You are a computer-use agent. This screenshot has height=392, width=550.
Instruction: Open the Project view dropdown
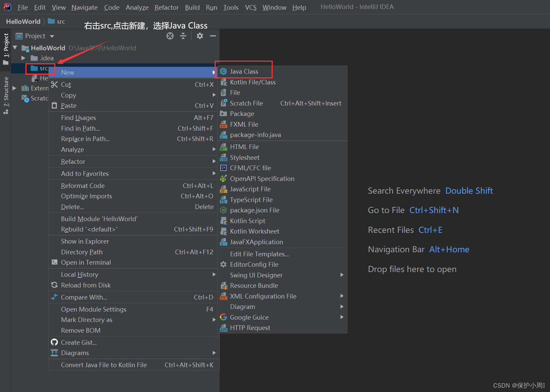[x=52, y=36]
